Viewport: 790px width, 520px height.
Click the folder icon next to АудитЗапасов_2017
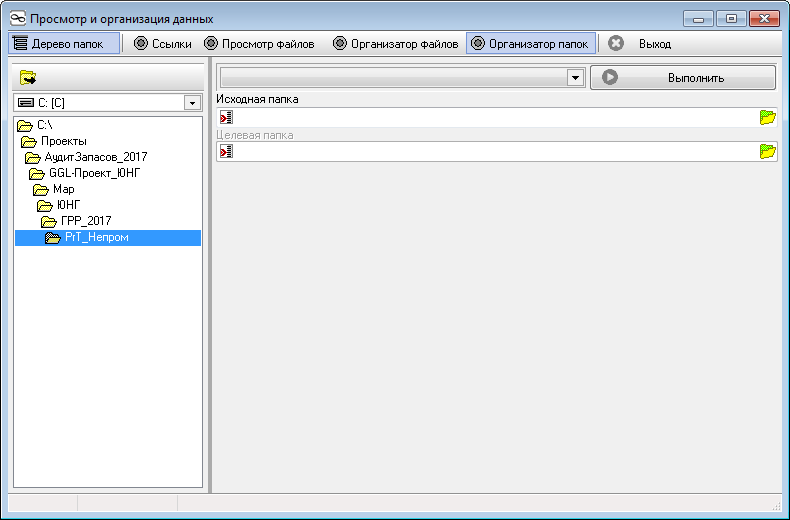(33, 158)
